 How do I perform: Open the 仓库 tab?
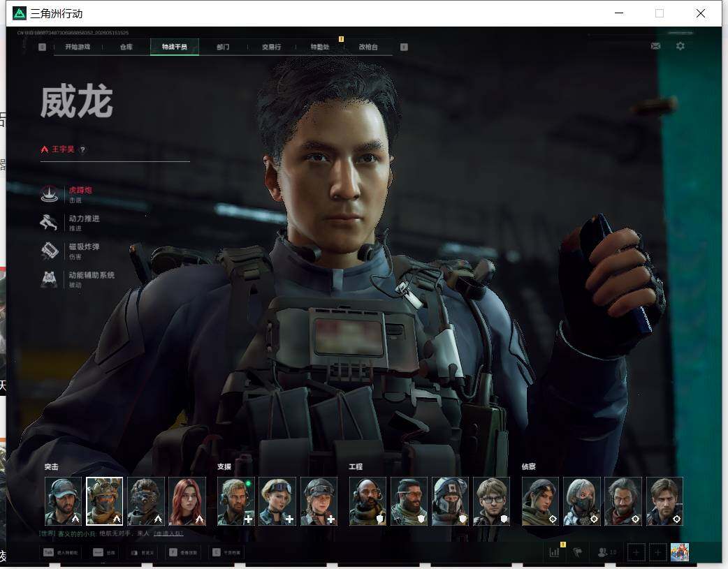[x=126, y=47]
